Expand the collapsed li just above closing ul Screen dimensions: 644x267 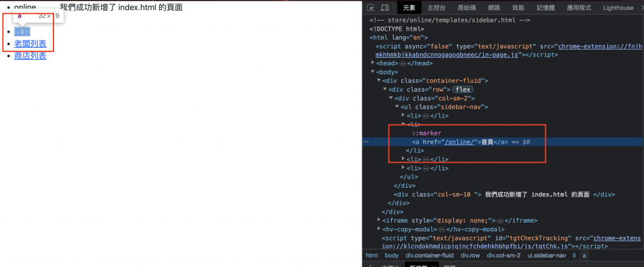[x=403, y=168]
